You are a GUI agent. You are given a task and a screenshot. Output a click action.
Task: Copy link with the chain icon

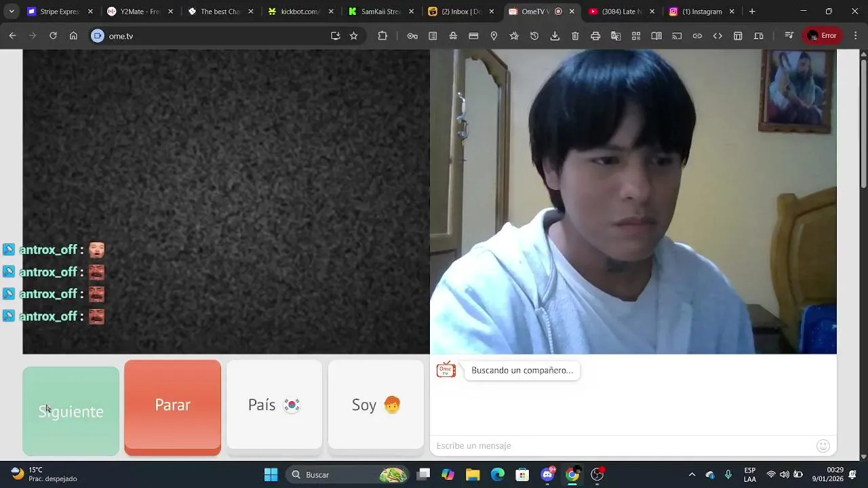pyautogui.click(x=697, y=36)
